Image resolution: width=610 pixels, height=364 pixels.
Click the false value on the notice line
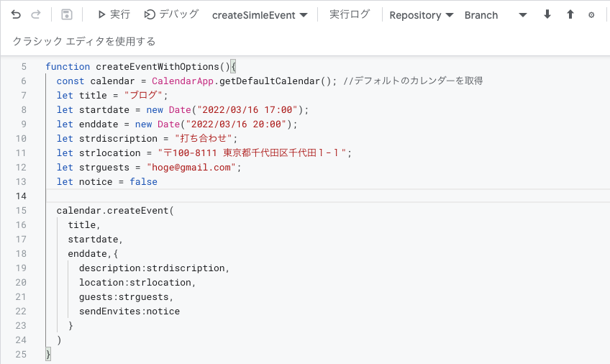143,181
